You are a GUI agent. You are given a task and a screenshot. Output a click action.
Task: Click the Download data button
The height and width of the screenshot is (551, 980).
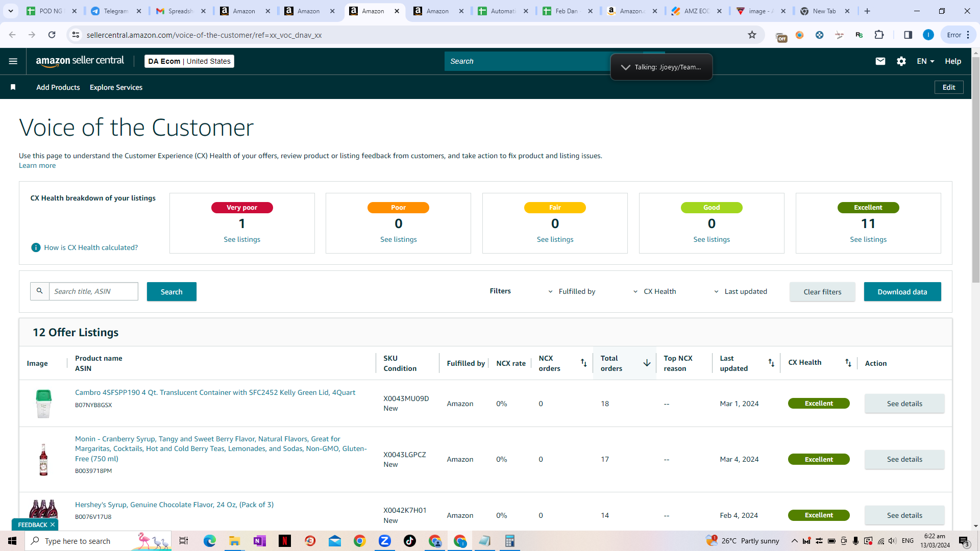tap(902, 291)
